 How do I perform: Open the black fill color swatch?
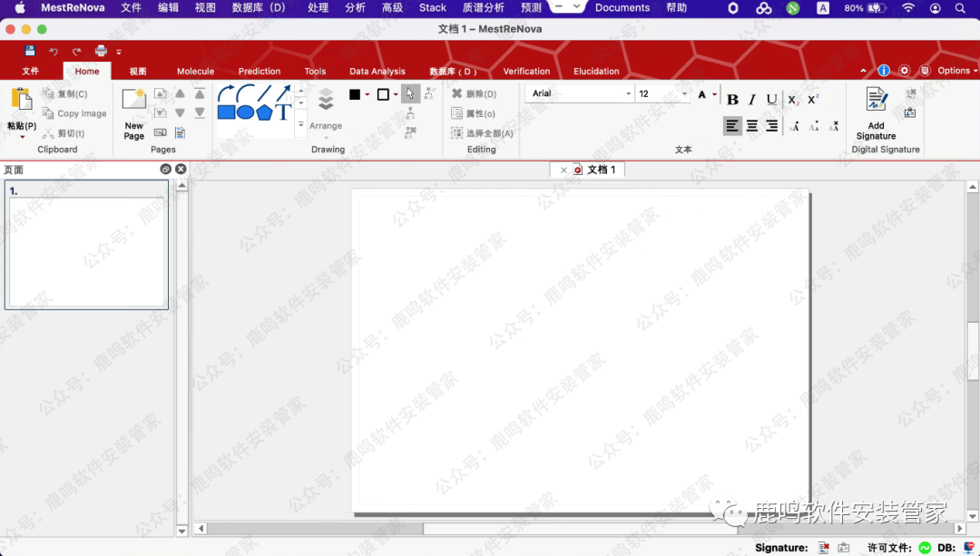[x=355, y=94]
